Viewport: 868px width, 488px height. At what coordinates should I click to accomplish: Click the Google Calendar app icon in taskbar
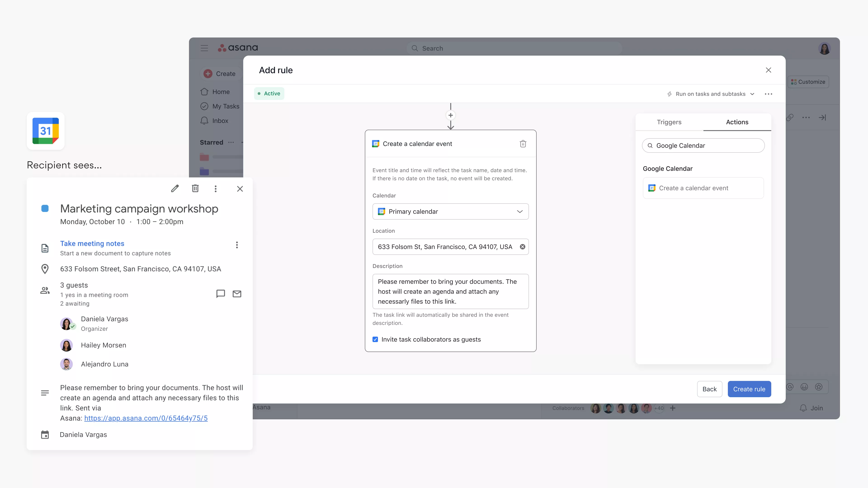pyautogui.click(x=46, y=131)
